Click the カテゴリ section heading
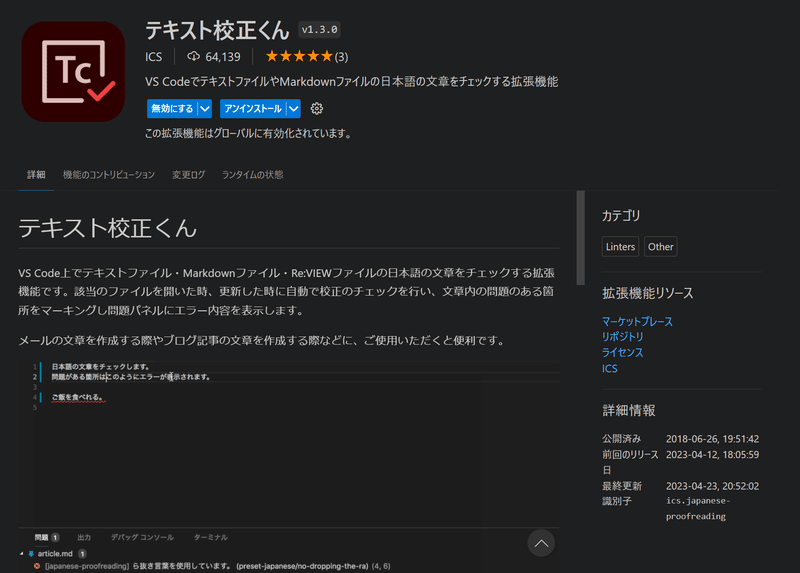 [x=621, y=216]
